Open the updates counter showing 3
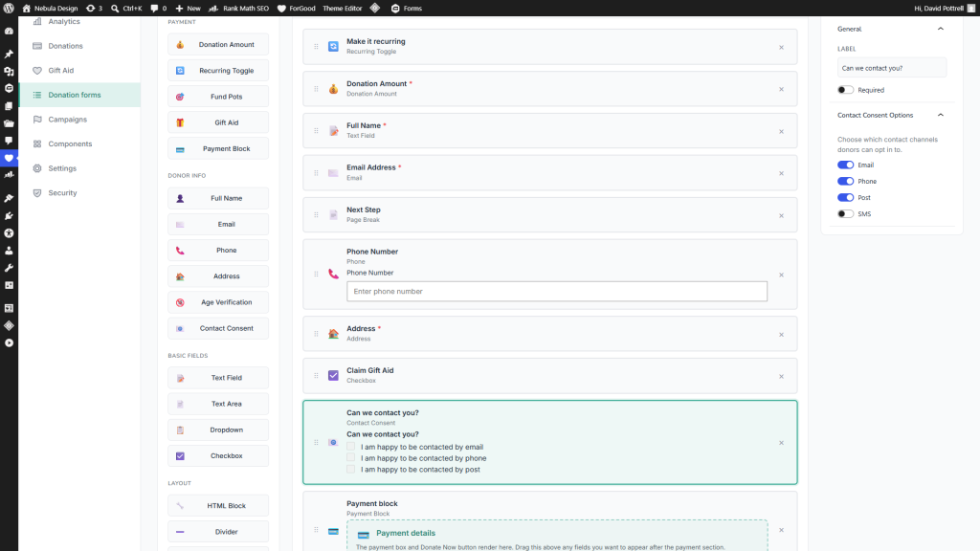Image resolution: width=980 pixels, height=551 pixels. pos(94,8)
